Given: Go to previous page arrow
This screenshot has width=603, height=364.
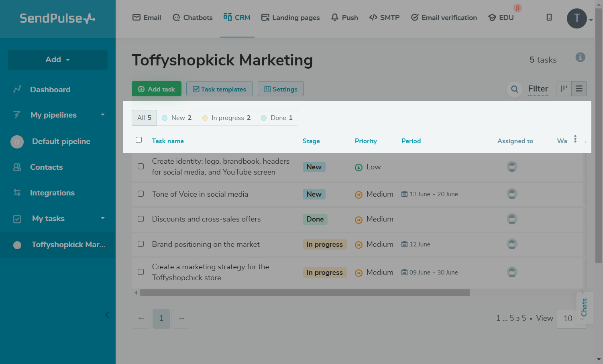Looking at the screenshot, I should [x=141, y=319].
